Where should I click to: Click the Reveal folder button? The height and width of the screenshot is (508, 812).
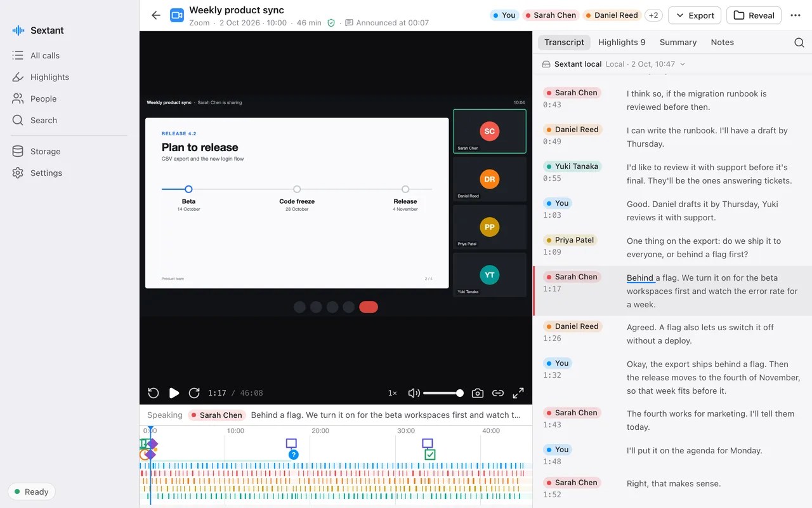[x=754, y=15]
